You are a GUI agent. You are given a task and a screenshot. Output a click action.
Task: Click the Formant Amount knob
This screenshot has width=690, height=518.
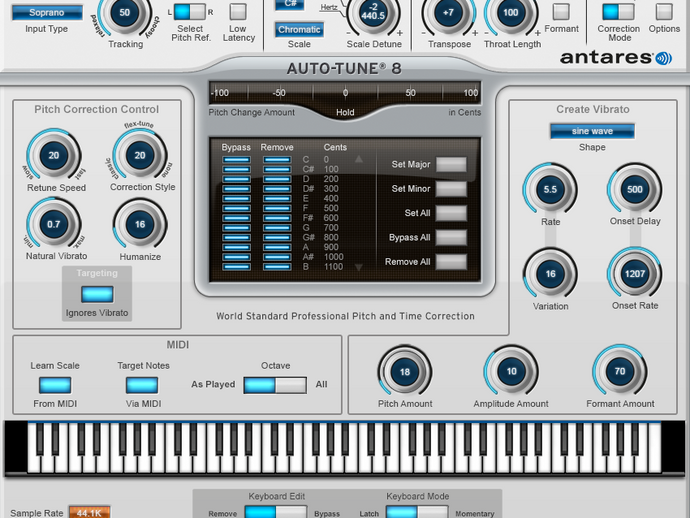pos(620,371)
